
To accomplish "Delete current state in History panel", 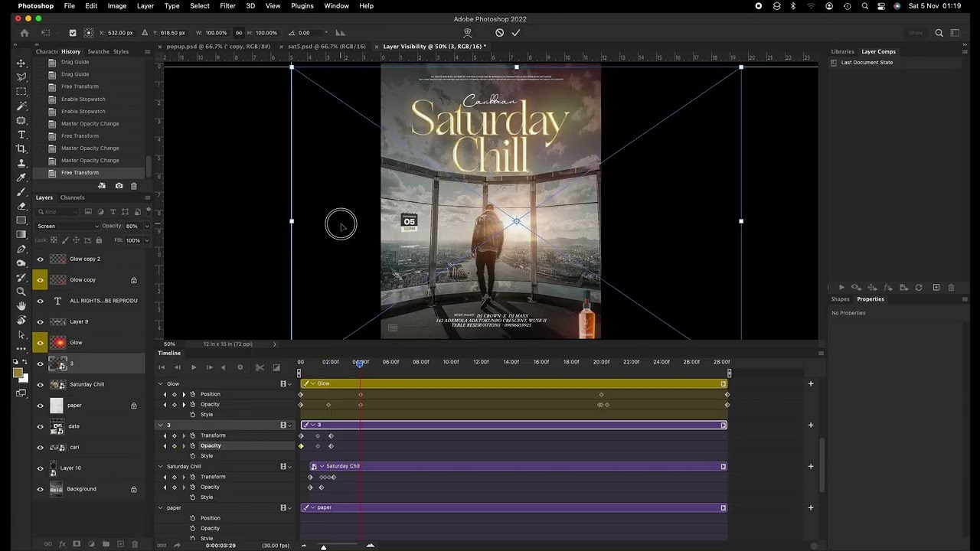I will [134, 186].
